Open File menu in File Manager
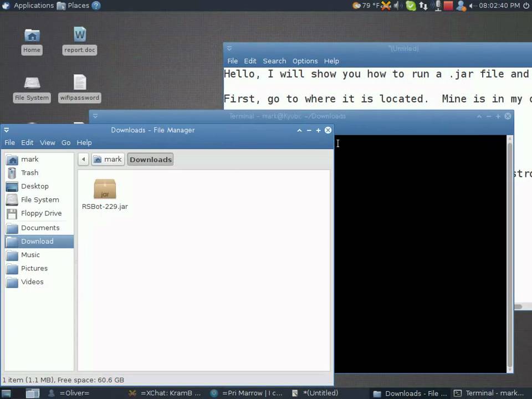Screen dimensions: 532x399 (9, 142)
